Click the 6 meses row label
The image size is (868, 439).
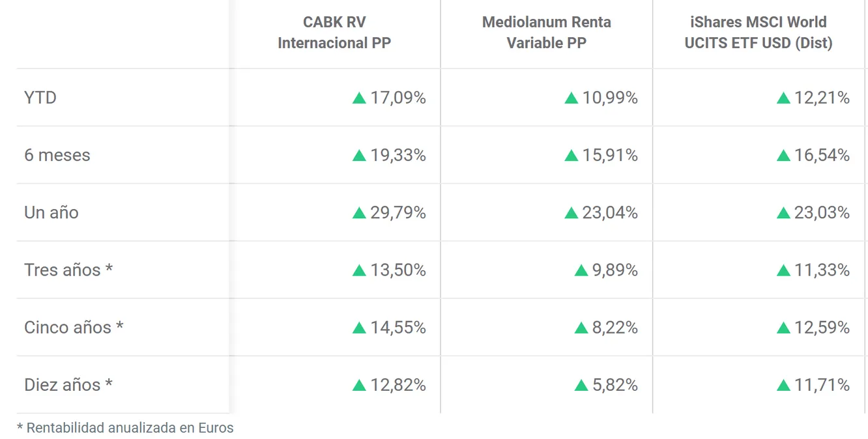click(57, 155)
